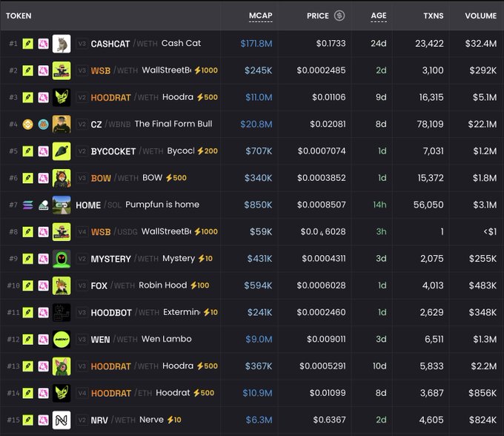504x436 pixels.
Task: Sort by AGE column header
Action: click(x=379, y=16)
